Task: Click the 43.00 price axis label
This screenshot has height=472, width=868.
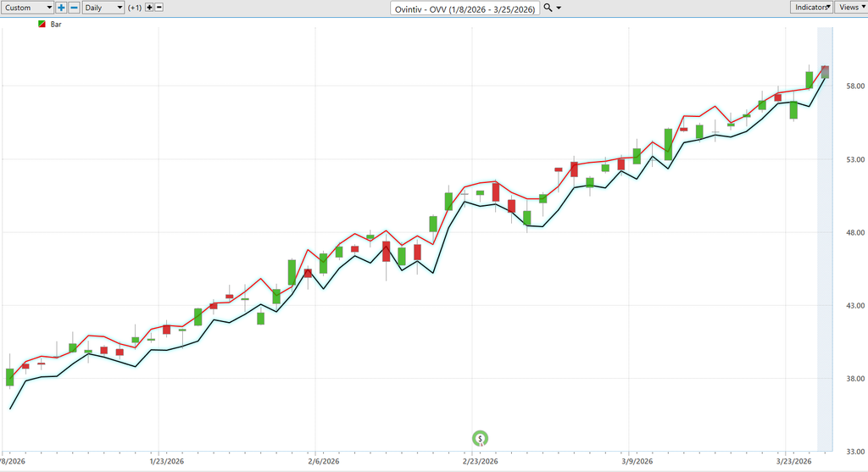Action: 852,306
